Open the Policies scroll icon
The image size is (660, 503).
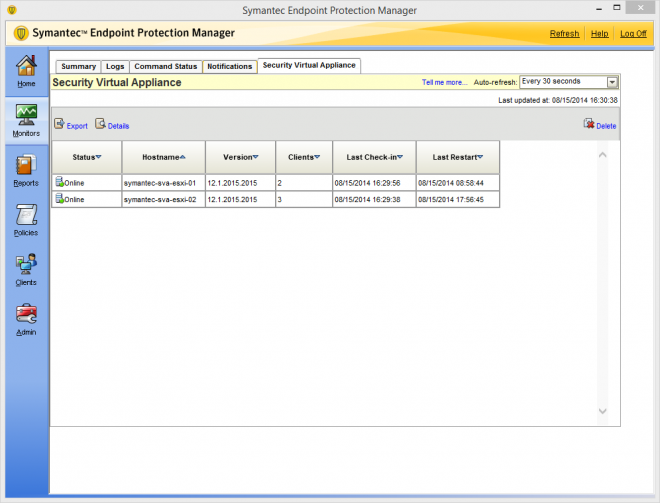pos(26,215)
